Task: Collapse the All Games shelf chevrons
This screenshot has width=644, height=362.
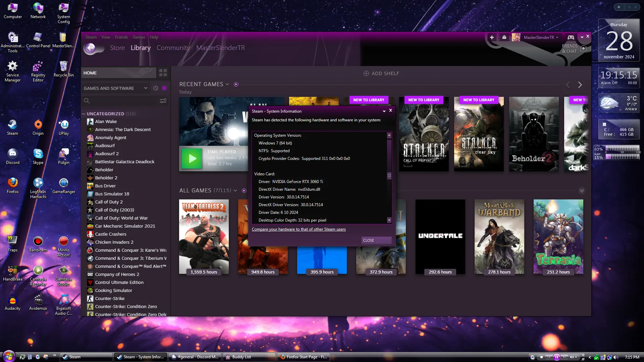Action: [582, 190]
